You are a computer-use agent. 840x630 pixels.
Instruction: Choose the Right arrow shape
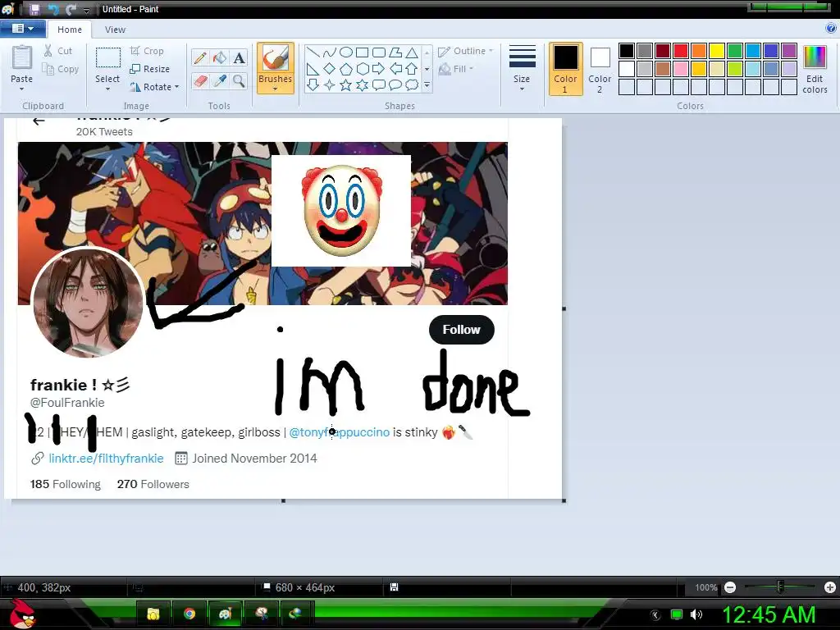379,69
